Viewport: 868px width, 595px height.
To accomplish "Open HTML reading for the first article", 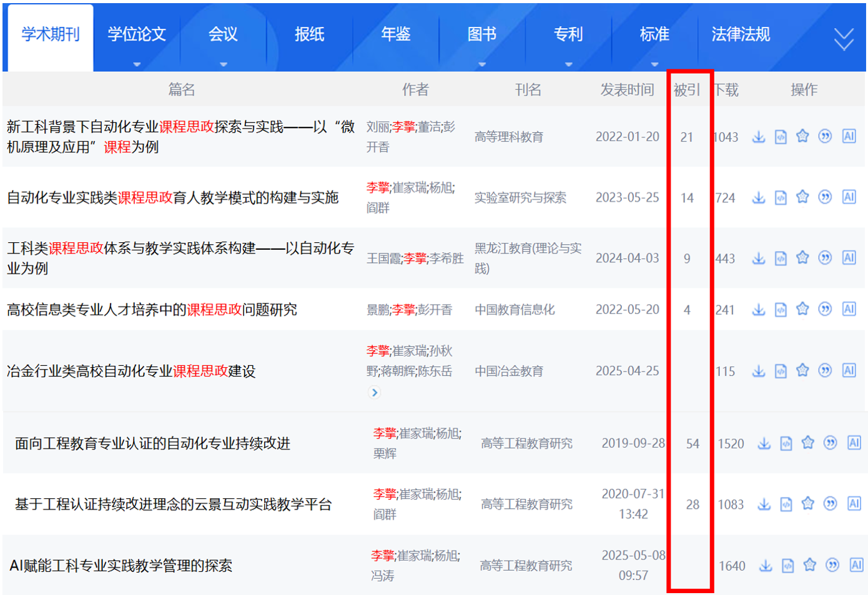I will click(x=781, y=136).
